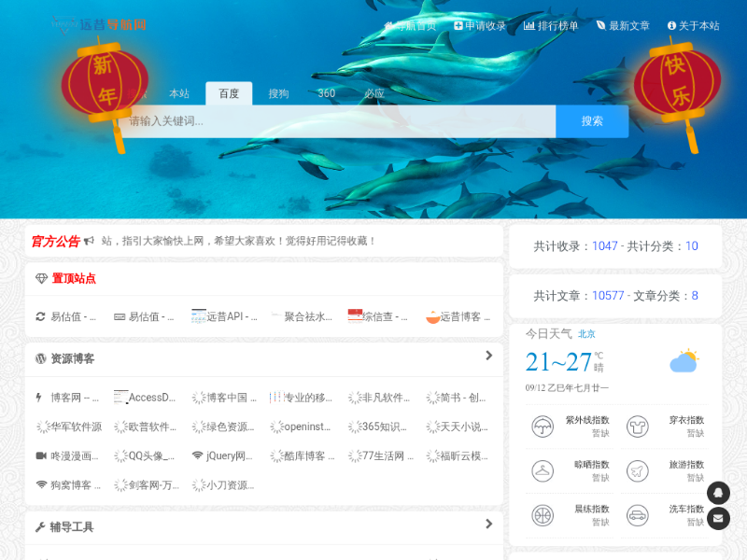Open 排行榜单 in the top menu

tap(551, 26)
